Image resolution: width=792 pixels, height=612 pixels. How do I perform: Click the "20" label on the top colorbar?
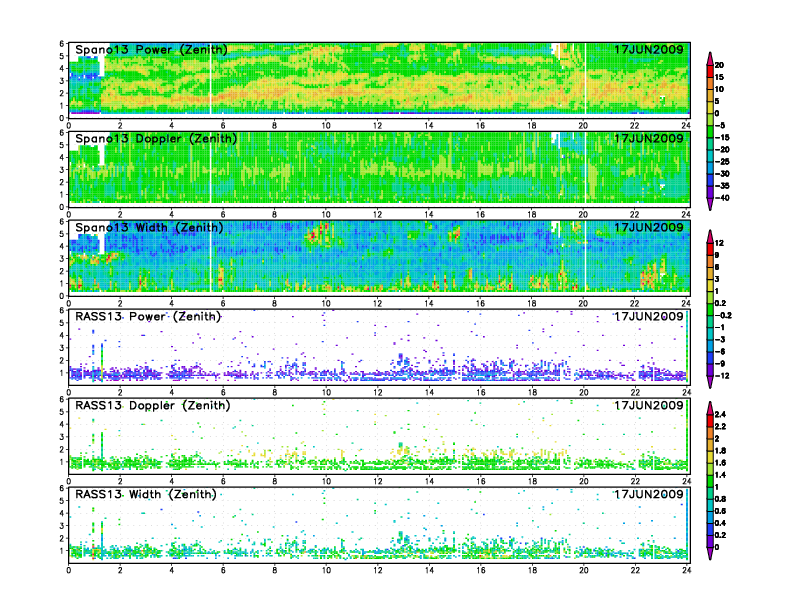click(719, 65)
